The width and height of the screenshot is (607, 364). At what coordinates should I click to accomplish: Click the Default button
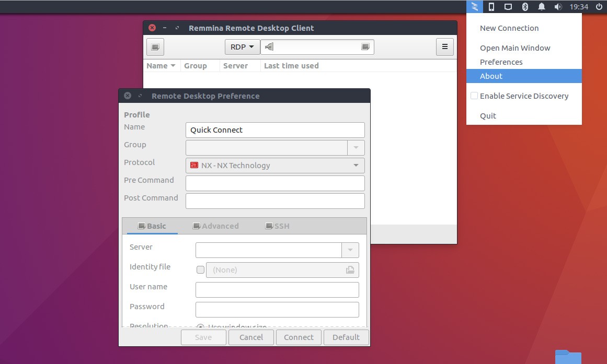click(x=346, y=337)
